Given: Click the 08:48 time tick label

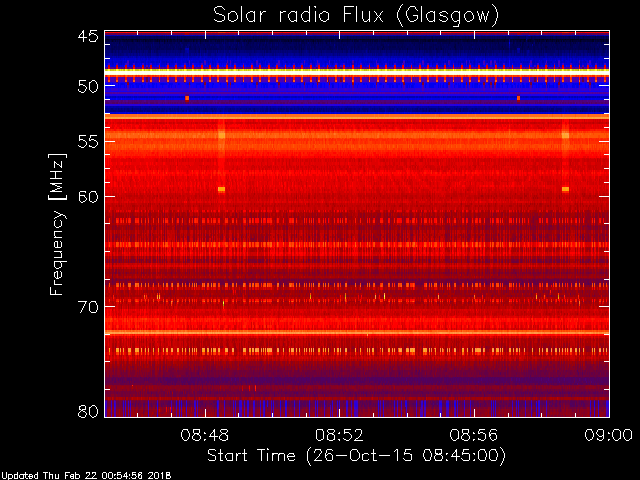Looking at the screenshot, I should point(204,435).
